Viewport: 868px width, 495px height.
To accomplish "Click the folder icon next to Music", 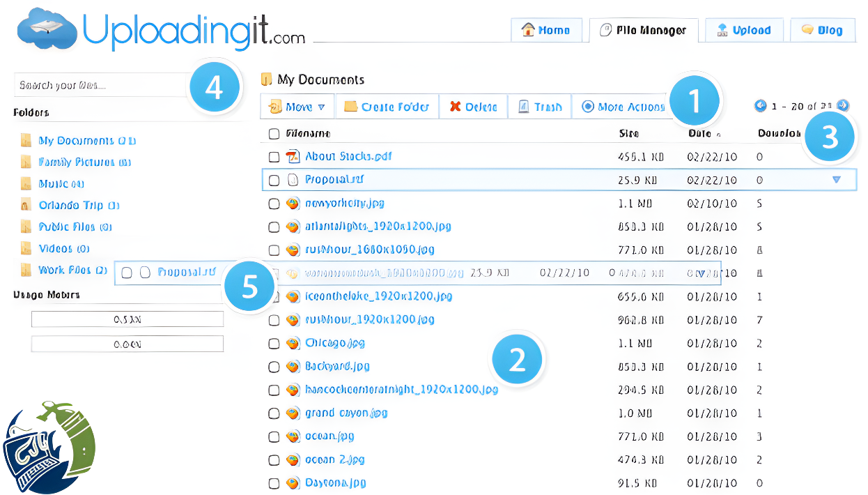I will pos(26,183).
